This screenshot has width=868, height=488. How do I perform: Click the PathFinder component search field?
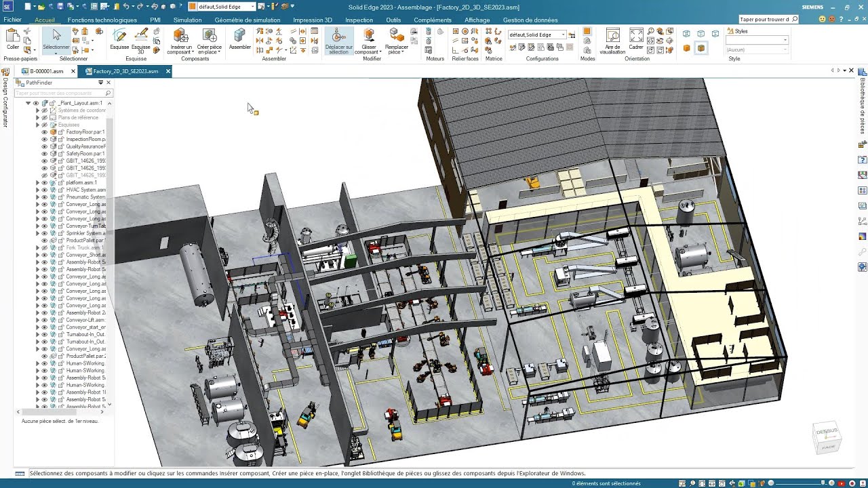[x=63, y=93]
